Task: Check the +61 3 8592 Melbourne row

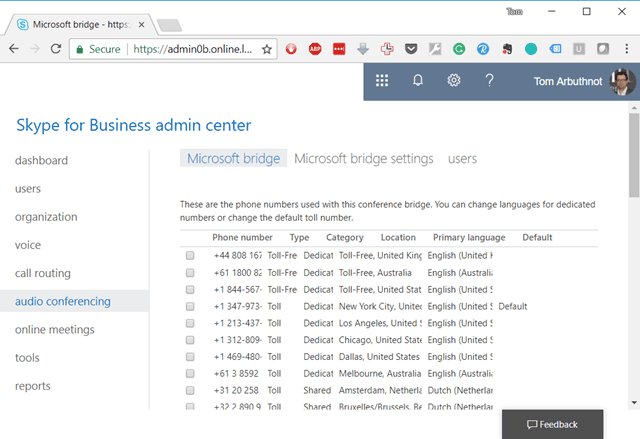Action: 190,373
